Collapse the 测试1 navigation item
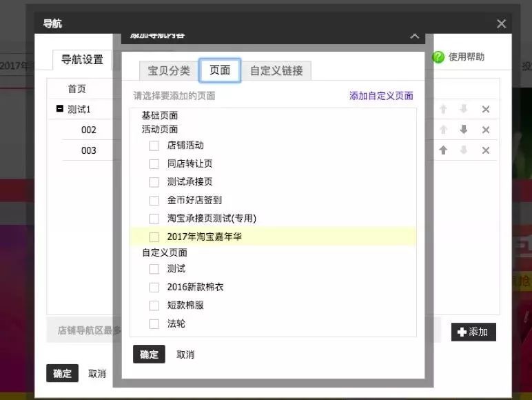The width and height of the screenshot is (532, 400). pyautogui.click(x=60, y=108)
